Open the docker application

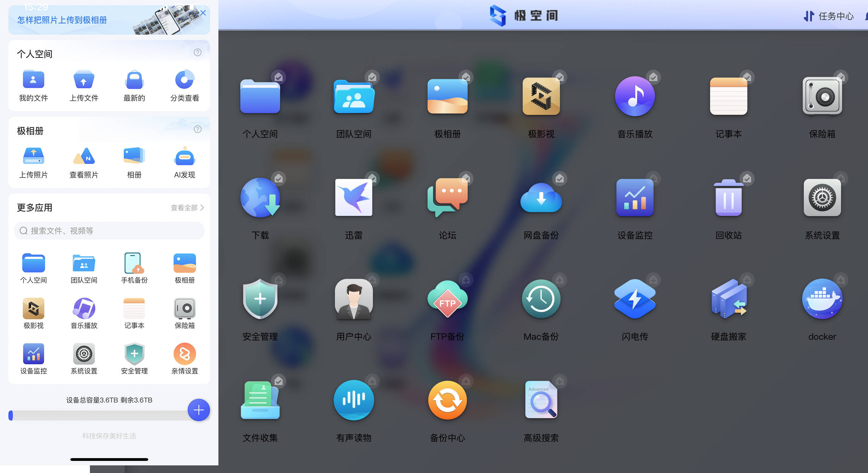tap(822, 299)
